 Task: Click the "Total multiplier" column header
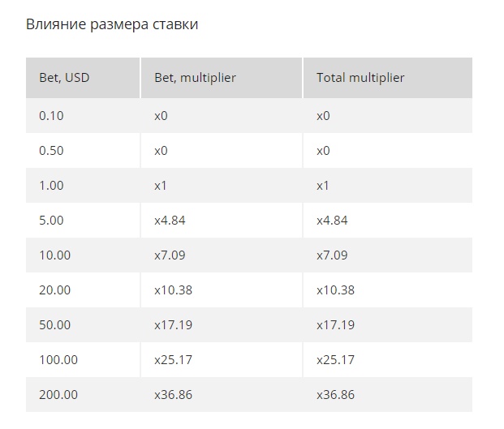tap(360, 78)
